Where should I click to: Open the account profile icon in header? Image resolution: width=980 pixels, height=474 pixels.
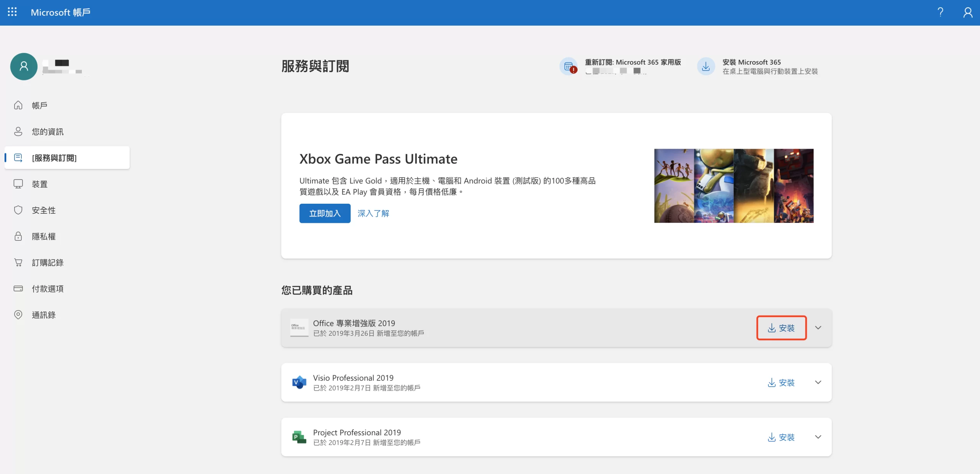click(x=967, y=12)
